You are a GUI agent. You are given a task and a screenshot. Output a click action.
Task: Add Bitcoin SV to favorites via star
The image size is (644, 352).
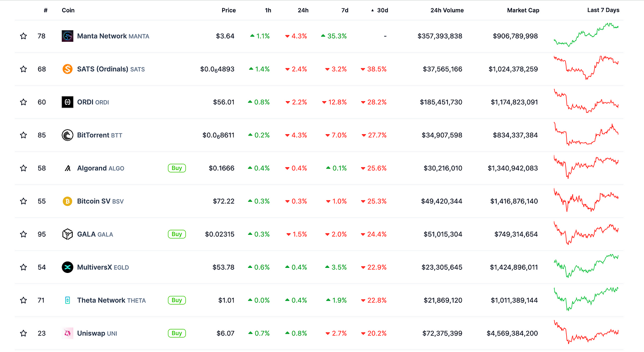pos(23,201)
